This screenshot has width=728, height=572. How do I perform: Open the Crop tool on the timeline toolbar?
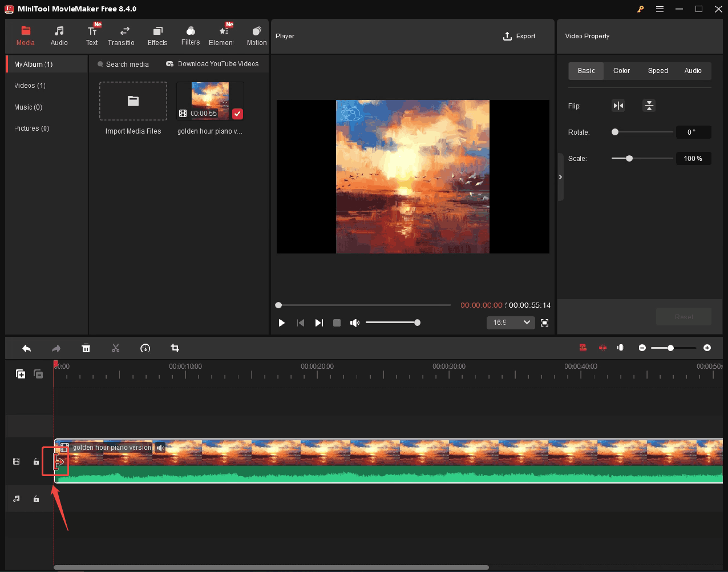[175, 348]
